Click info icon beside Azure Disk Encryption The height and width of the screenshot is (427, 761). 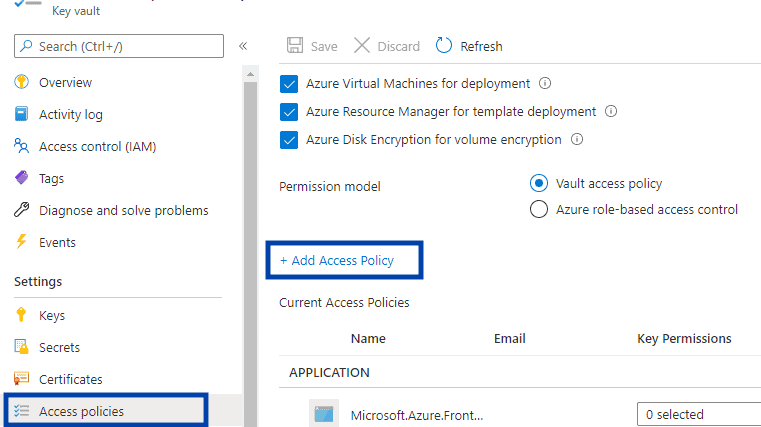577,140
